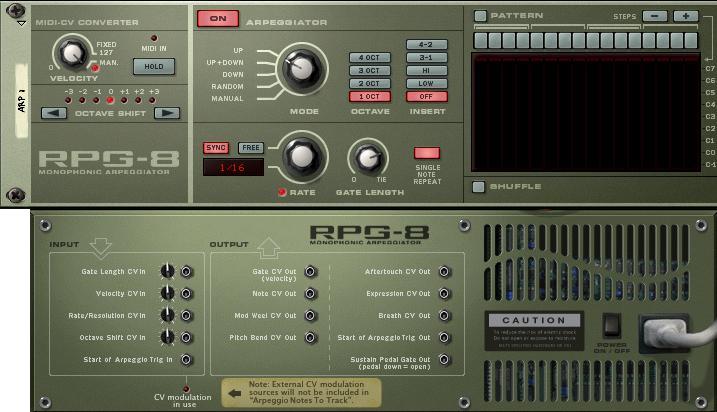717x412 pixels.
Task: Click the ARP 1 device name label
Action: 21,101
